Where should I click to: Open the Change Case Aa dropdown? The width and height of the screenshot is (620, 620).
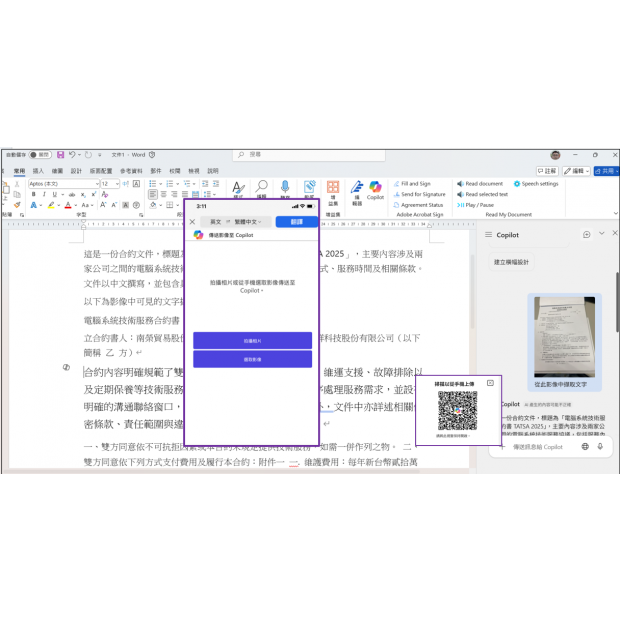(x=87, y=205)
